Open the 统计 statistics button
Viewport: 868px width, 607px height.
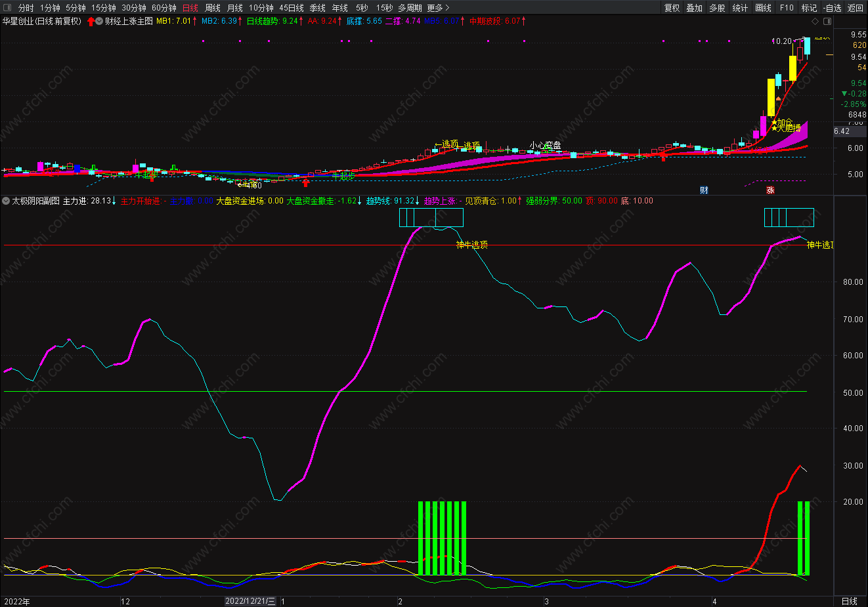tap(740, 8)
